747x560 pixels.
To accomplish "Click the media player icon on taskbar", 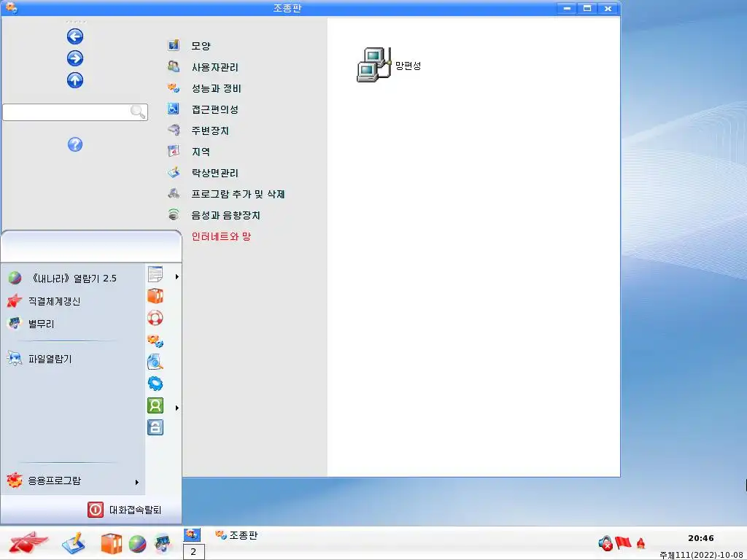I will click(x=163, y=544).
